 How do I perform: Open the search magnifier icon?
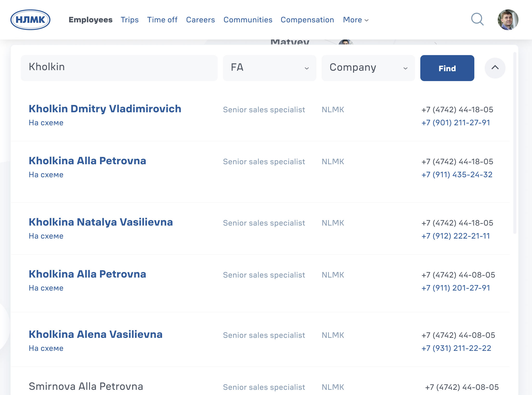click(477, 19)
